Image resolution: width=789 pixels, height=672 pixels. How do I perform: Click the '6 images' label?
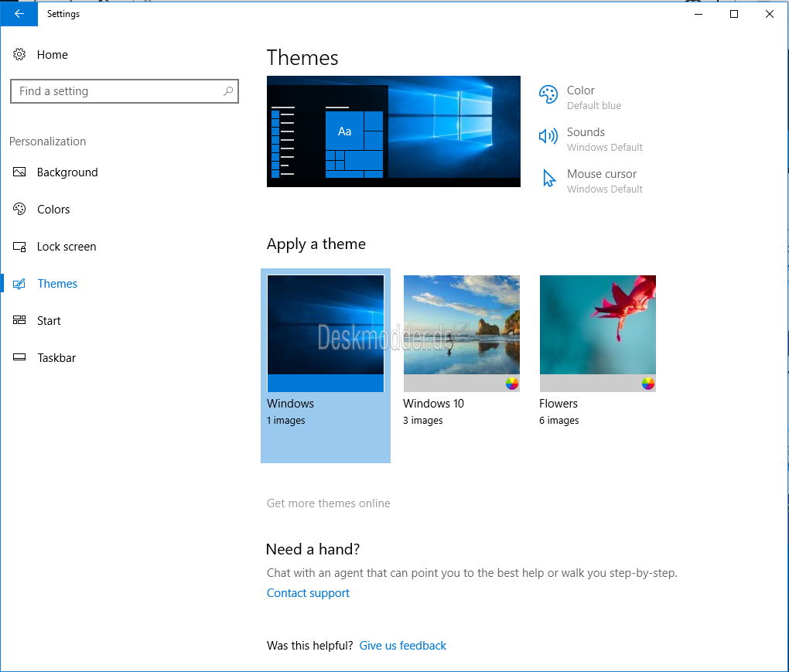pyautogui.click(x=559, y=421)
